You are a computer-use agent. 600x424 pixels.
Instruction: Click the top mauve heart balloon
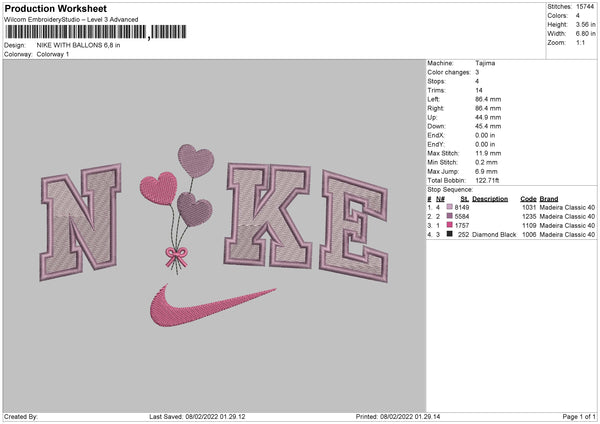coord(192,158)
